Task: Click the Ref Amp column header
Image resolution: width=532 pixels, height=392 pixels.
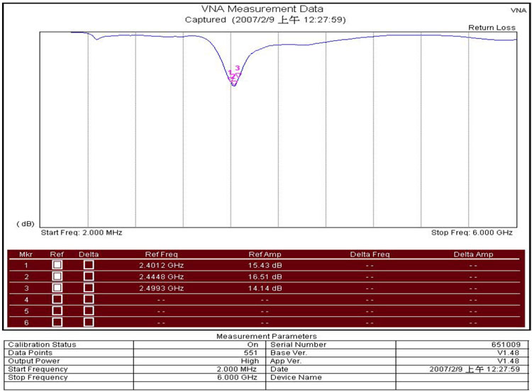Action: (265, 254)
